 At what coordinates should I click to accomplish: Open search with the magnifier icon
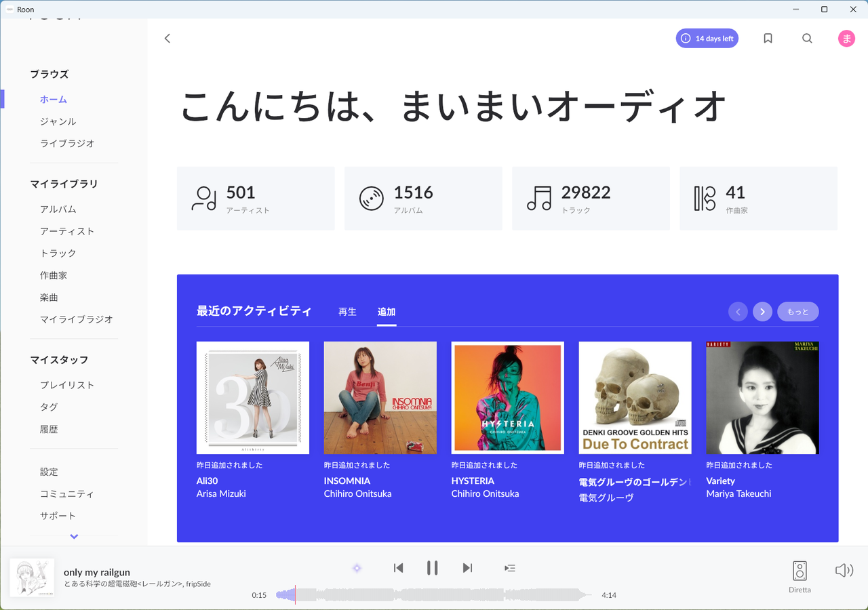click(x=807, y=39)
